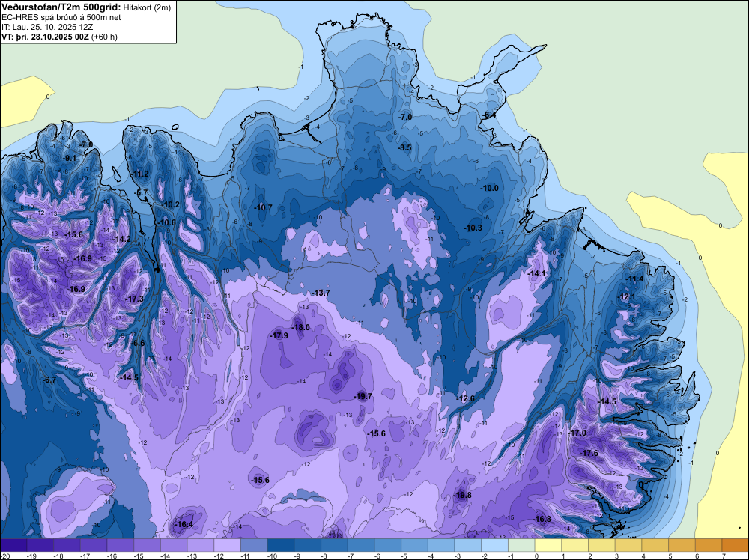Click the valid time "VT: þri. 28.10.2025 00Z"
Viewport: 749px width, 560px height.
tap(45, 37)
